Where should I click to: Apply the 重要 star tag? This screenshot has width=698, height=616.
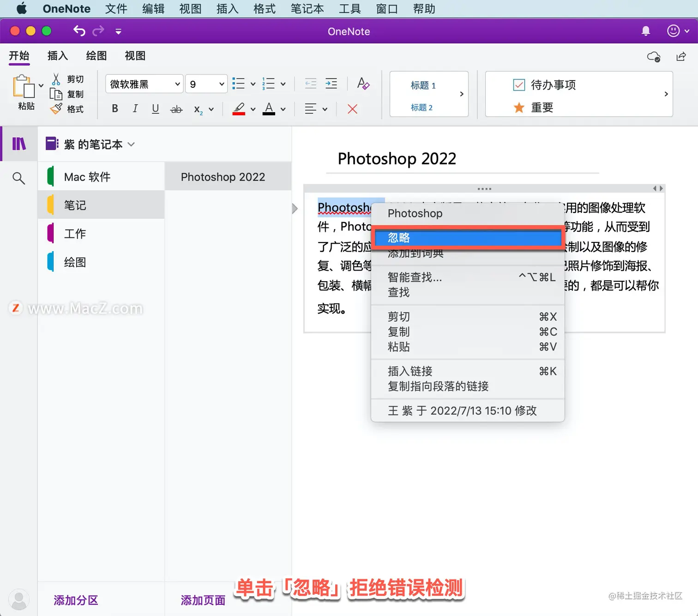pyautogui.click(x=533, y=108)
